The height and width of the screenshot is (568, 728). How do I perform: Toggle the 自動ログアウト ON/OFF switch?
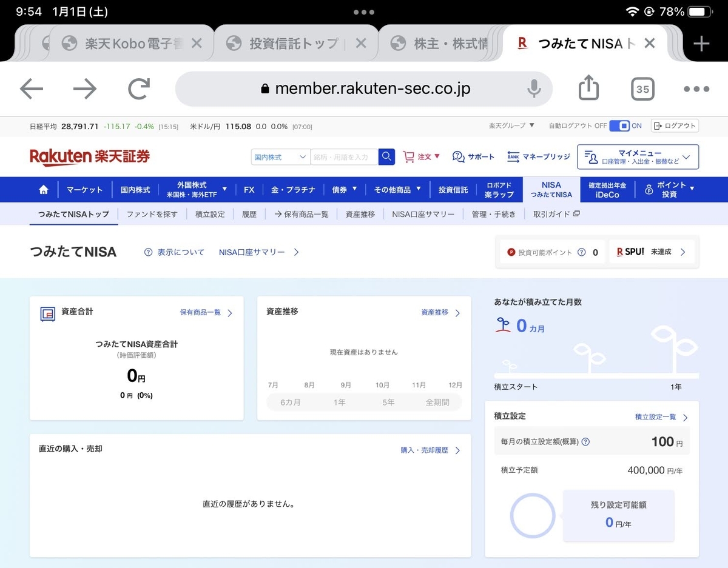pyautogui.click(x=619, y=125)
